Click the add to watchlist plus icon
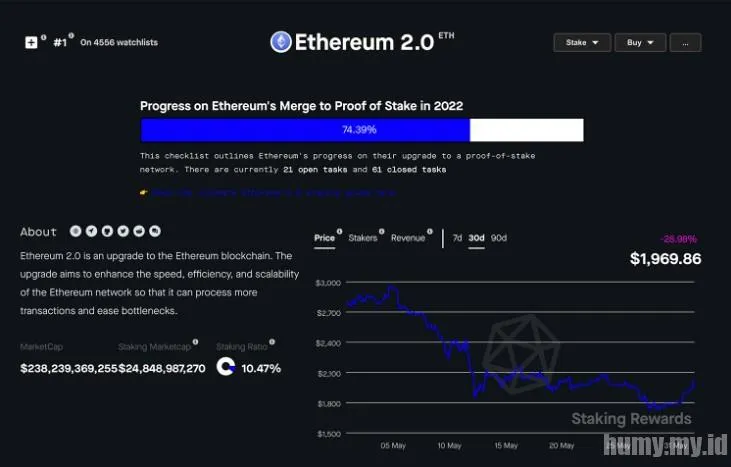The image size is (731, 467). coord(31,42)
